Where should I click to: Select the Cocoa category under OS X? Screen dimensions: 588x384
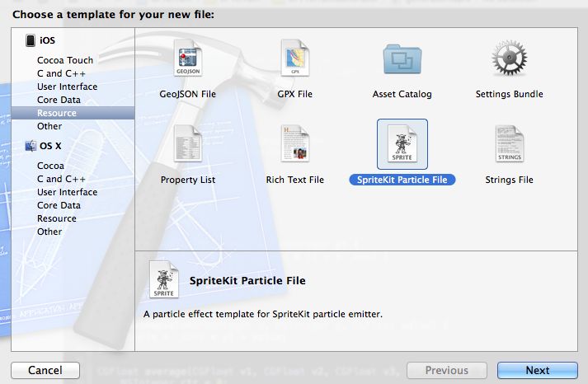[50, 166]
